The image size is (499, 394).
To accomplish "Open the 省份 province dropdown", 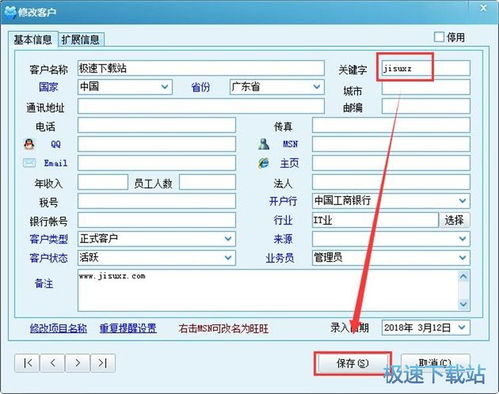I will point(316,87).
